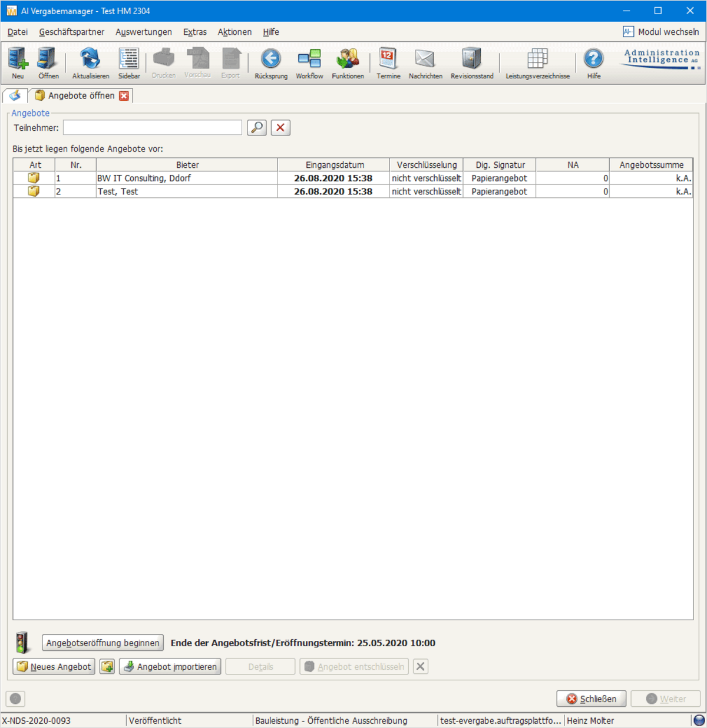The width and height of the screenshot is (707, 728).
Task: Open the Auswertungen menu
Action: click(x=144, y=32)
